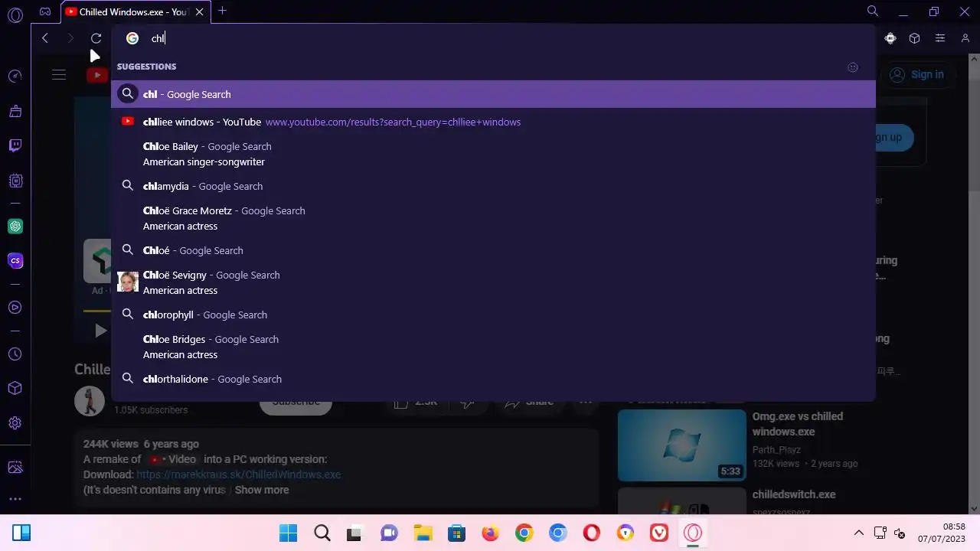Play the video with the play button
This screenshot has height=551, width=980.
click(100, 331)
